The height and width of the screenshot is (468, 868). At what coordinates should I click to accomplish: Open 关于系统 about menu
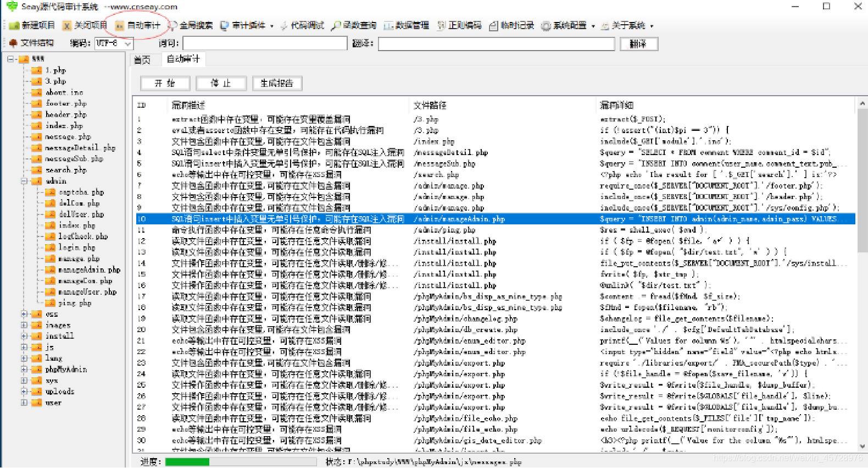(x=627, y=25)
